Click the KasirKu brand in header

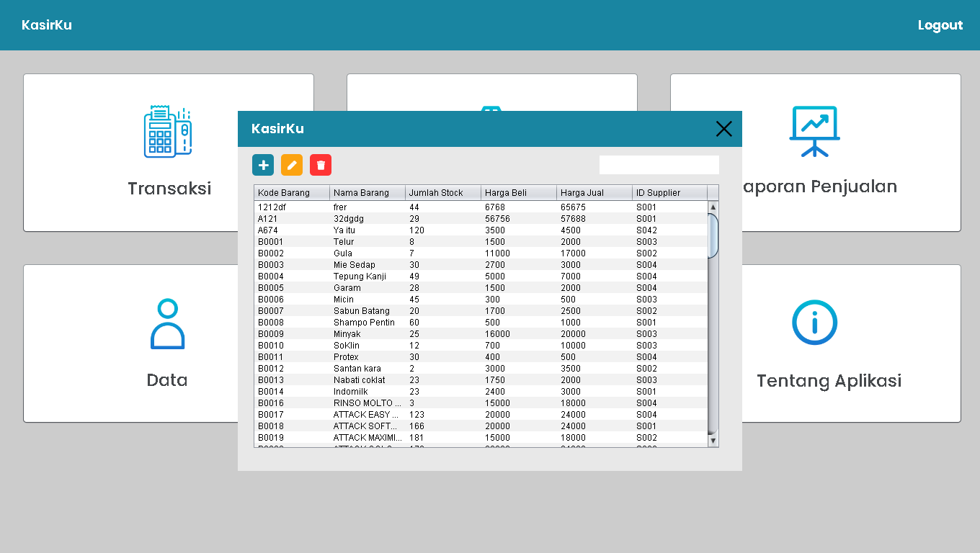coord(47,25)
